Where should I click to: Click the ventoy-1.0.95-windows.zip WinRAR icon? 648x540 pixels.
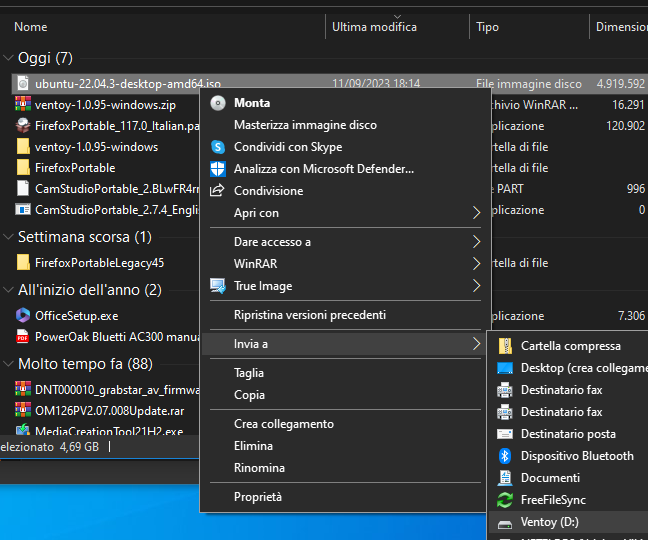23,104
